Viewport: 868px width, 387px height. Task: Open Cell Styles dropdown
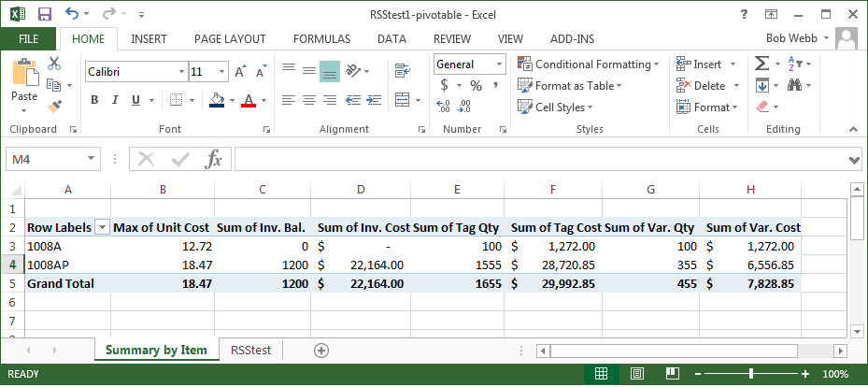click(555, 107)
